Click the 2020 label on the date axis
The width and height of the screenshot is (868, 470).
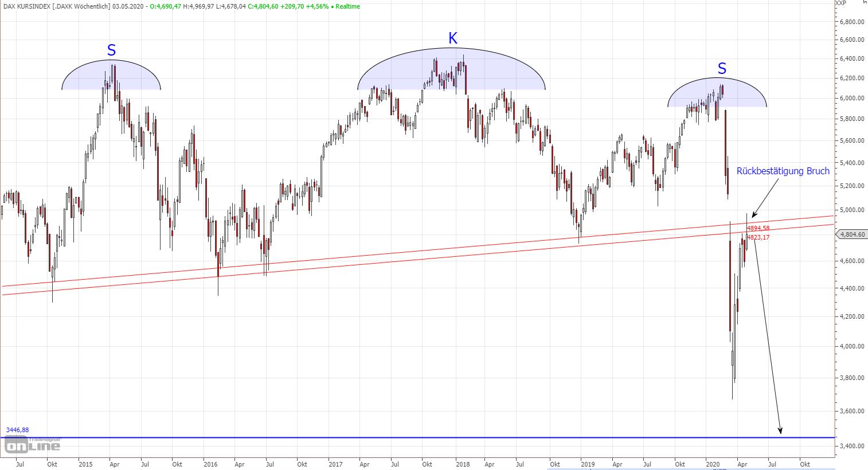pyautogui.click(x=713, y=464)
